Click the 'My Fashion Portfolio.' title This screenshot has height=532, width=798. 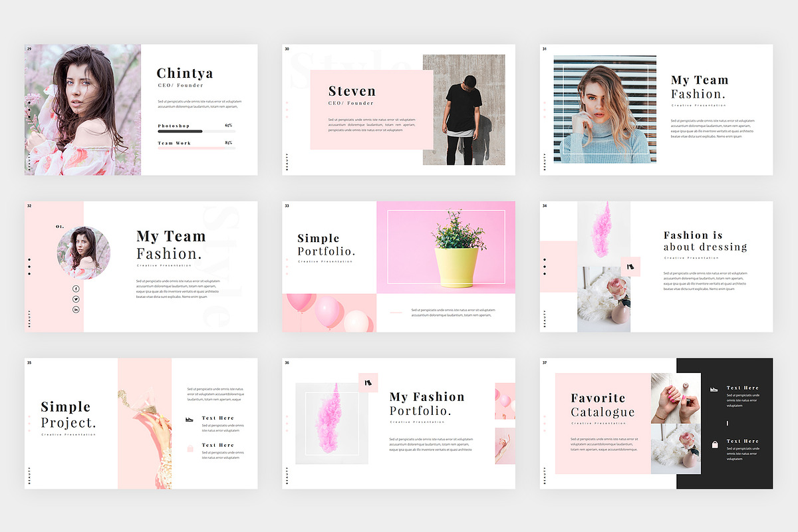pyautogui.click(x=427, y=404)
